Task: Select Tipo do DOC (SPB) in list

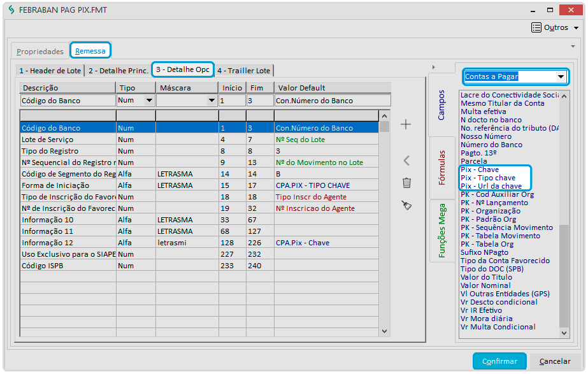Action: coord(492,269)
